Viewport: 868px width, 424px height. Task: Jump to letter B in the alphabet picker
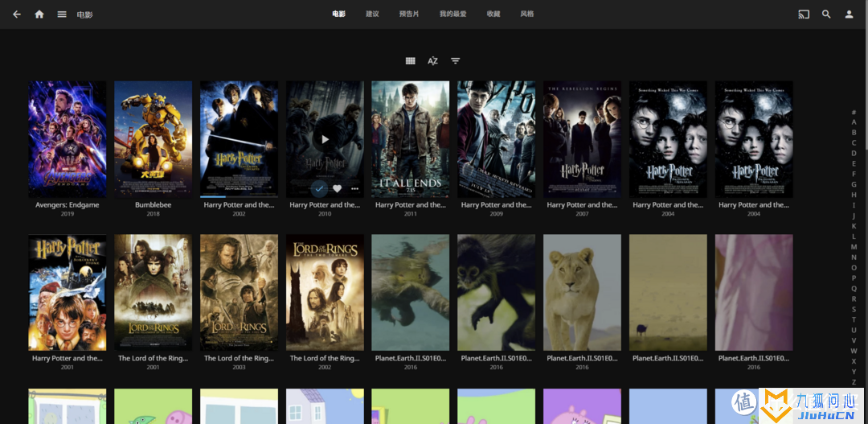(854, 133)
